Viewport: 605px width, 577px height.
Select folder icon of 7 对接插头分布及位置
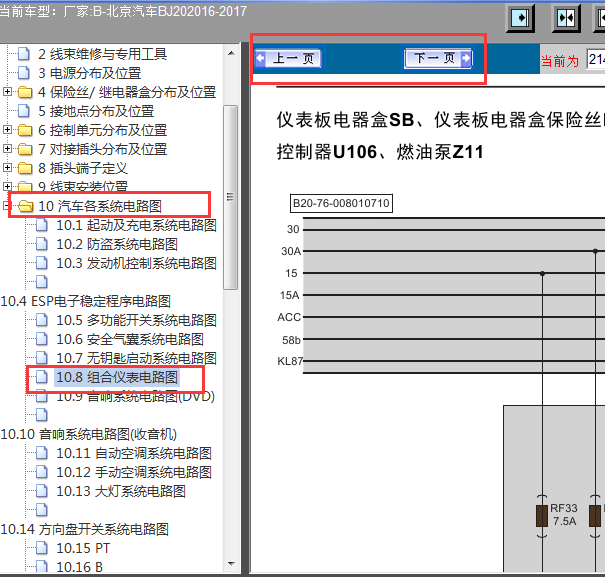(x=25, y=149)
